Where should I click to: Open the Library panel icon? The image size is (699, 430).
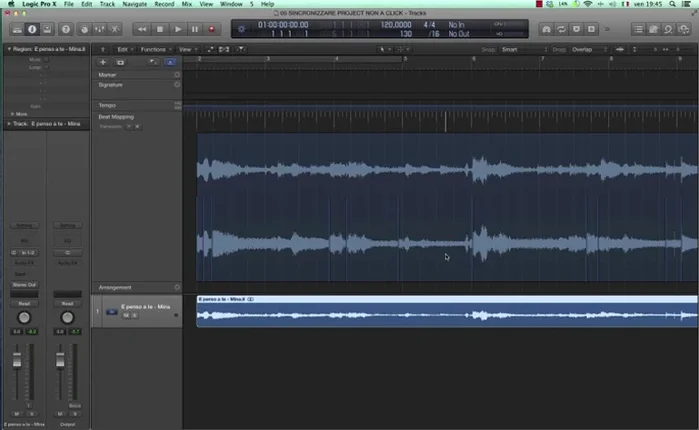click(15, 29)
